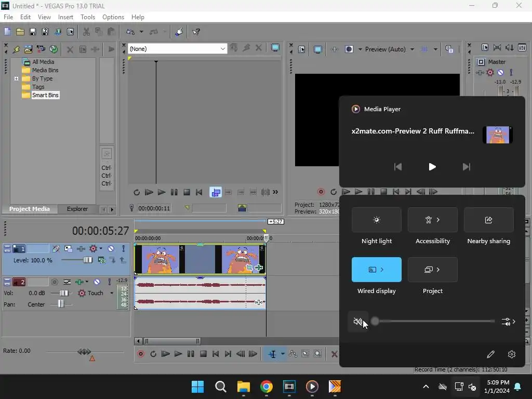Click the video track Level slider
Viewport: 532px width, 399px height.
tap(87, 260)
